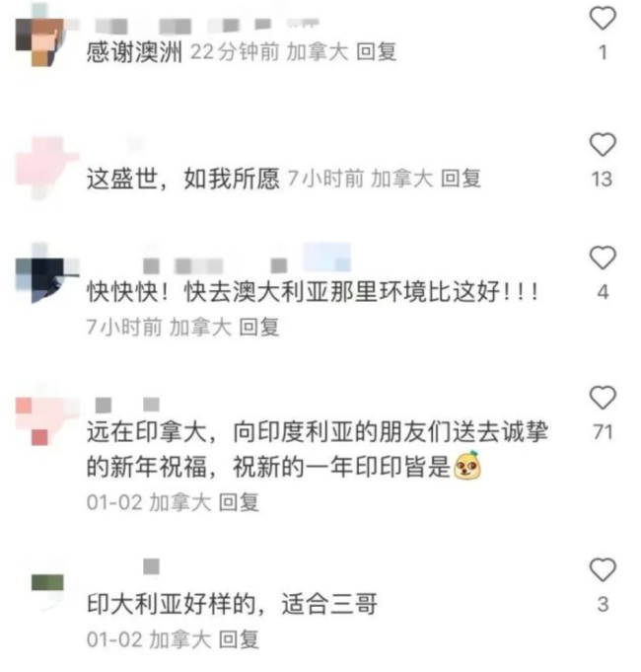Screen dimensions: 641x672
Task: Reply to the comment '感谢澳洲'
Action: [377, 52]
